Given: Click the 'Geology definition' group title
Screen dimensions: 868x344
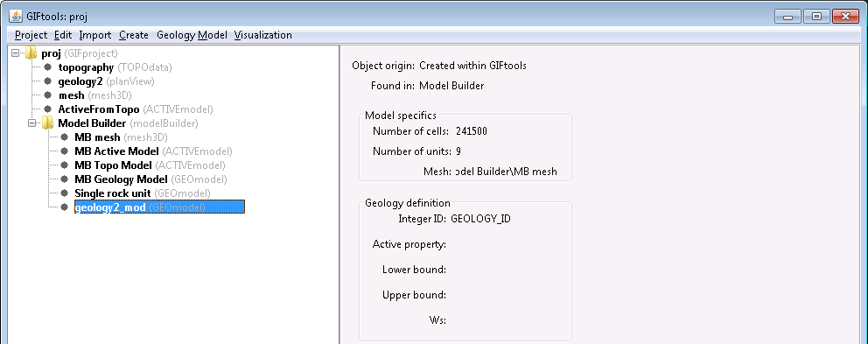Looking at the screenshot, I should tap(408, 203).
